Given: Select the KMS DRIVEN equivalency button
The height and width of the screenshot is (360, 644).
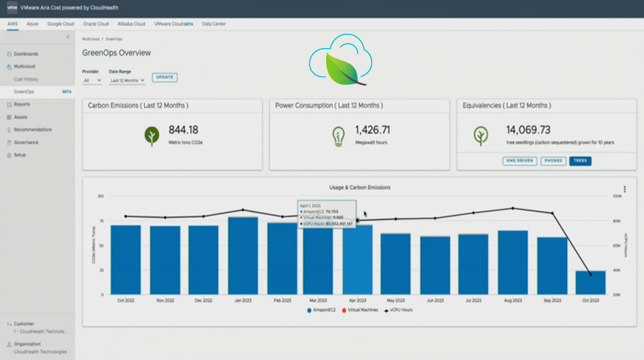Looking at the screenshot, I should (x=520, y=161).
